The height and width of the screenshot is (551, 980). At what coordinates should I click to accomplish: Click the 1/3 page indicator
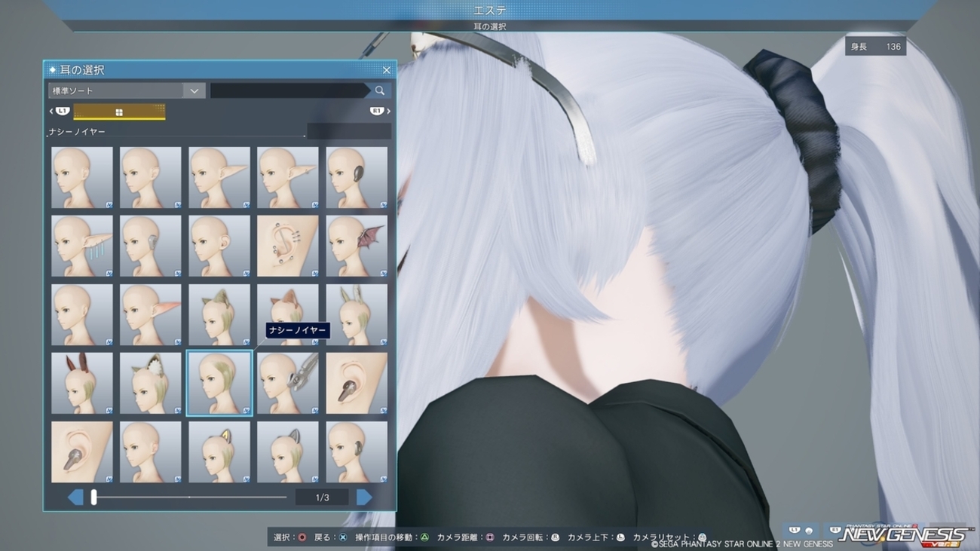pyautogui.click(x=322, y=497)
